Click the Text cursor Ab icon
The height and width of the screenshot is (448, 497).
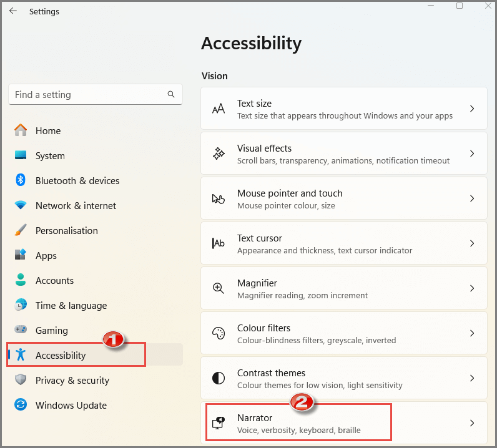pos(219,243)
